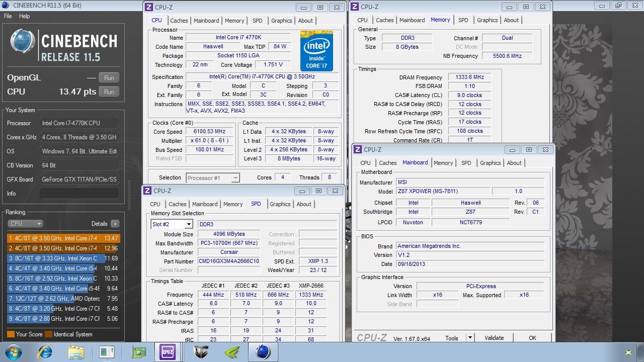Click CPU-Z title icon in Mainboard window
The width and height of the screenshot is (644, 362).
(358, 149)
